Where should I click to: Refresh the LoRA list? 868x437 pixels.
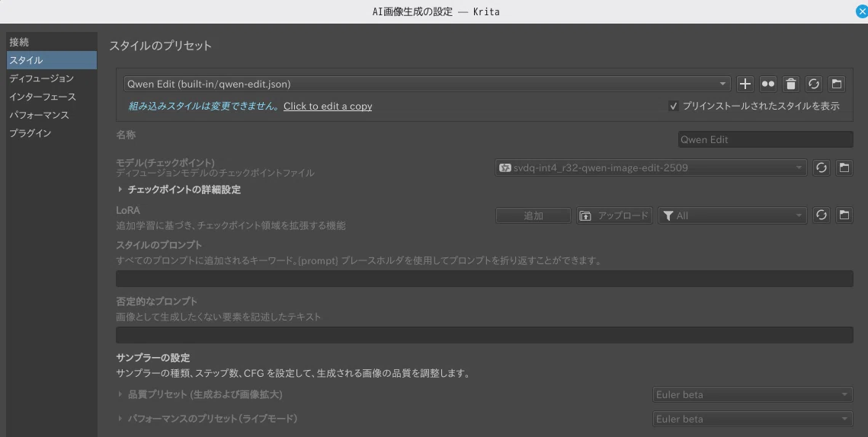[822, 215]
